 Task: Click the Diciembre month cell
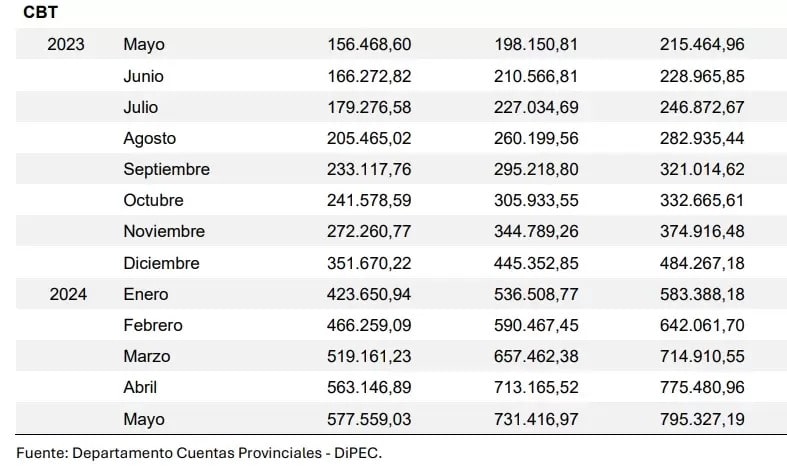coord(161,263)
